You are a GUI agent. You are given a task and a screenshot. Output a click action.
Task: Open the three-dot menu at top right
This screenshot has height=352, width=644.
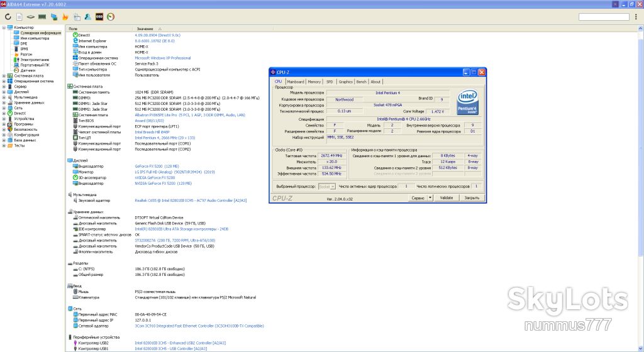click(x=636, y=17)
